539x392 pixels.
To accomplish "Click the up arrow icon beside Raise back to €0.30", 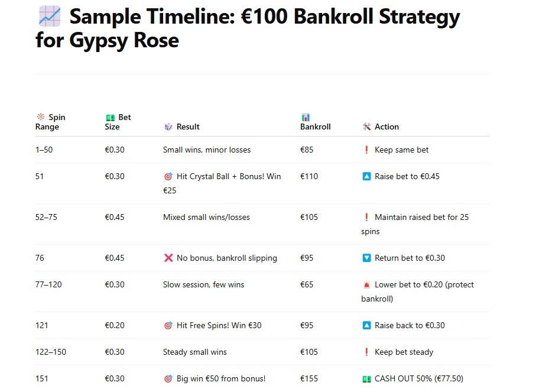I will [366, 326].
